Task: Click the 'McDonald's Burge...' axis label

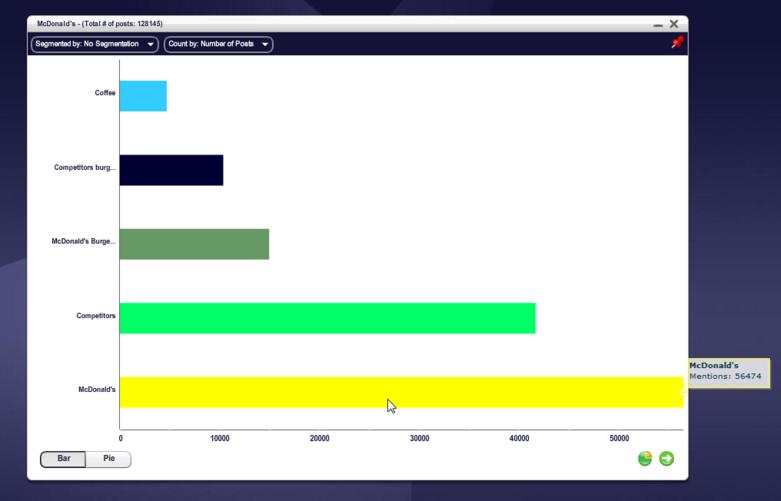Action: 83,241
